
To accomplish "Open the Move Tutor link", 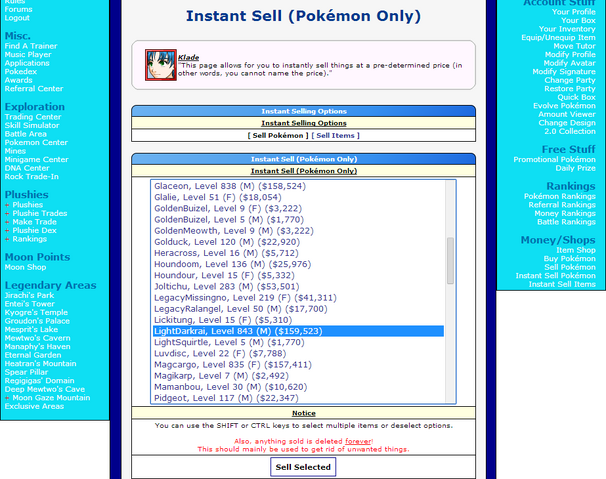I will click(574, 46).
